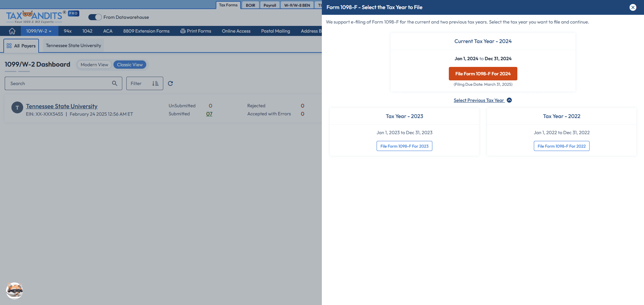Collapse previous tax year chevron icon

click(509, 100)
